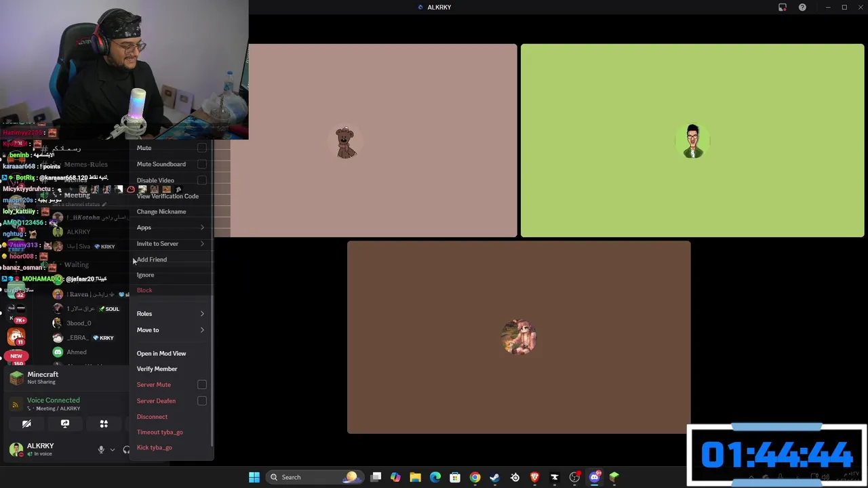868x488 pixels.
Task: Click the taskbar Search box
Action: [314, 477]
